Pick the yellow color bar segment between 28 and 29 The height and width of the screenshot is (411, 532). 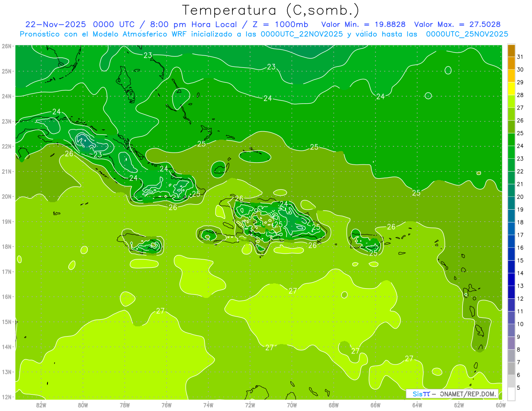[511, 89]
